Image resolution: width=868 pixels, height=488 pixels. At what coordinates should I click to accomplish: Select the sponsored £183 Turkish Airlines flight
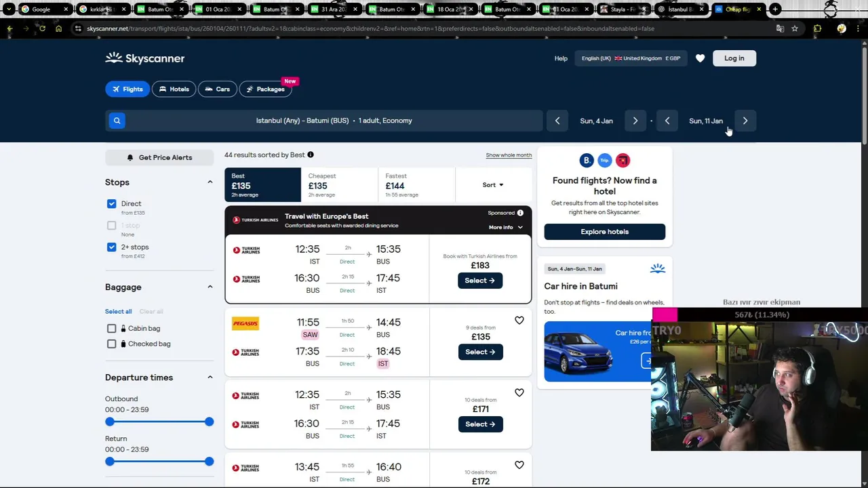(480, 281)
